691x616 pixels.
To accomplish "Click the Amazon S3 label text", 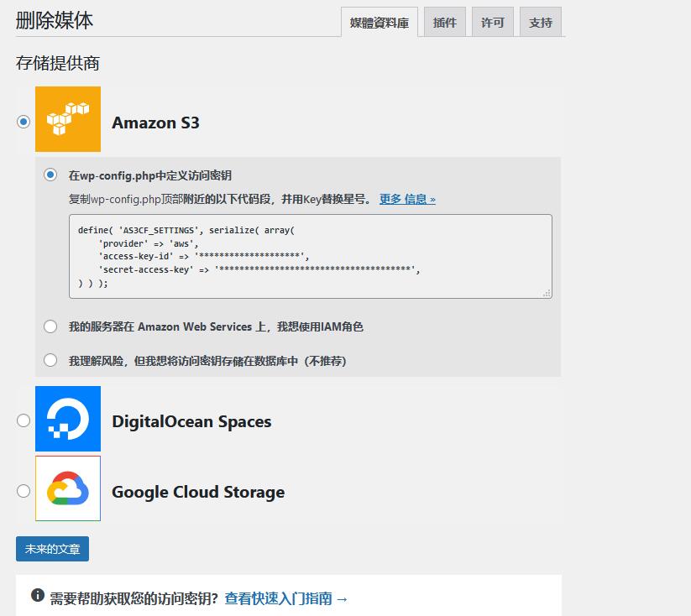I will (x=155, y=123).
